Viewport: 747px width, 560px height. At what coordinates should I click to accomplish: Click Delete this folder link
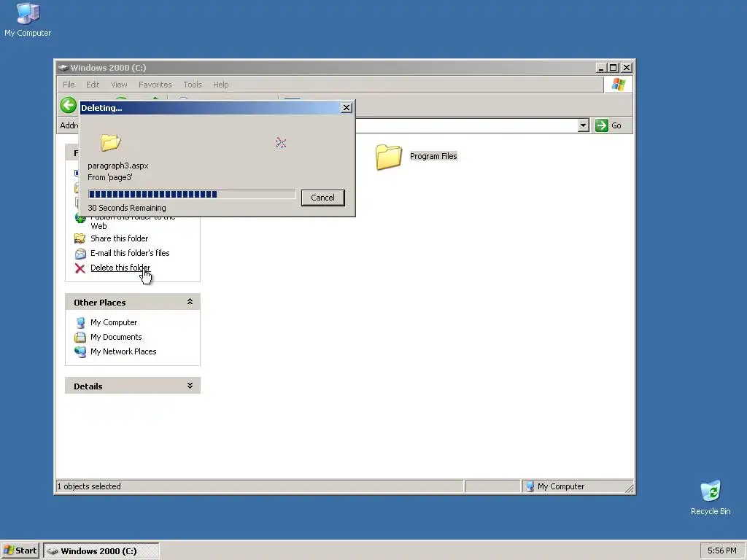[120, 268]
